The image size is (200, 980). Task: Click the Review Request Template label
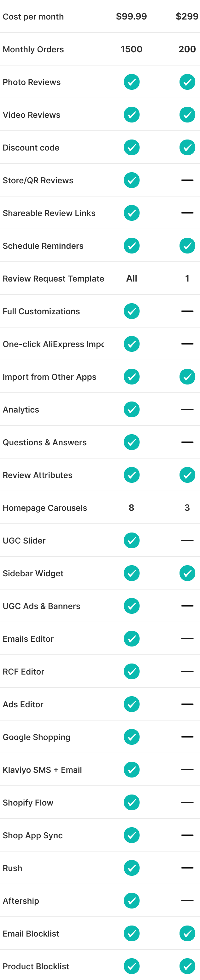53,278
